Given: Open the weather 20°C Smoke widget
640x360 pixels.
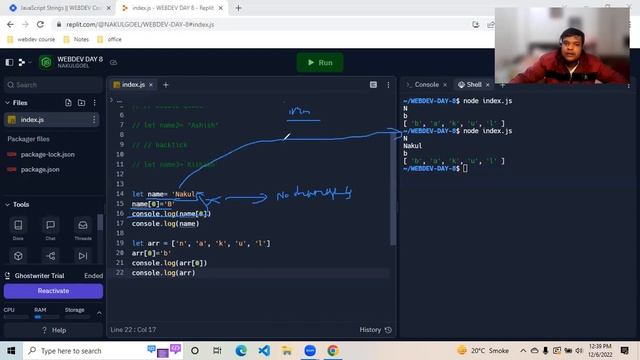Looking at the screenshot, I should click(x=483, y=351).
